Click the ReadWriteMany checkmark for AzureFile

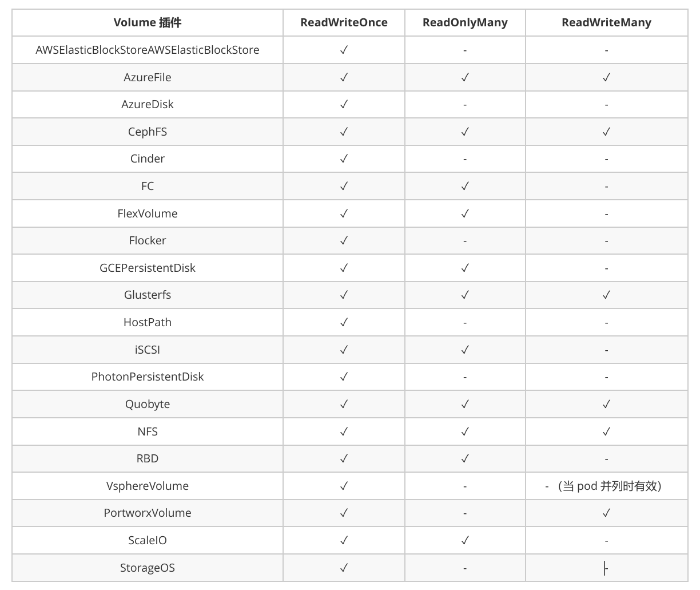point(606,77)
